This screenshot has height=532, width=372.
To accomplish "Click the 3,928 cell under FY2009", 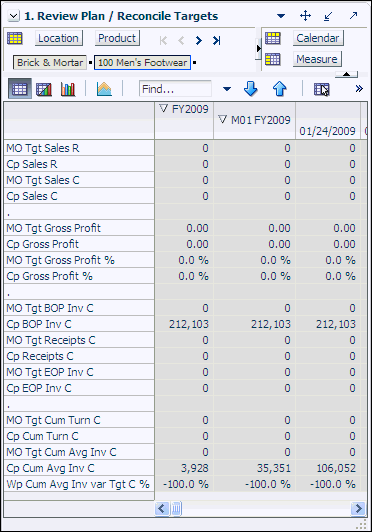I will tap(184, 468).
